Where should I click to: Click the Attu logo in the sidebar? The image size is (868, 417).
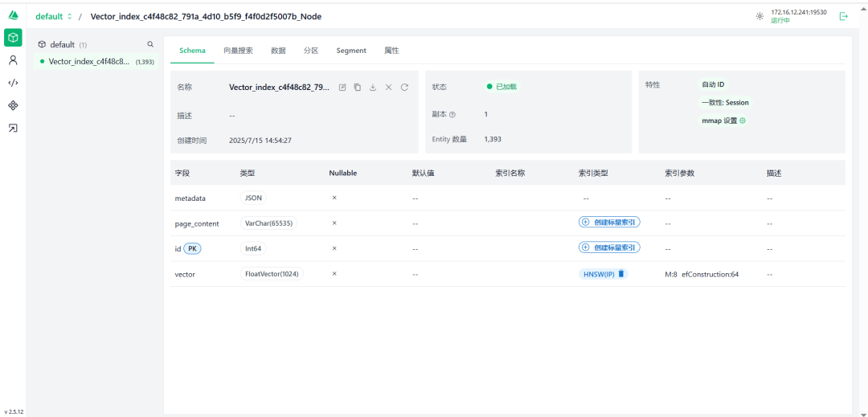click(13, 15)
